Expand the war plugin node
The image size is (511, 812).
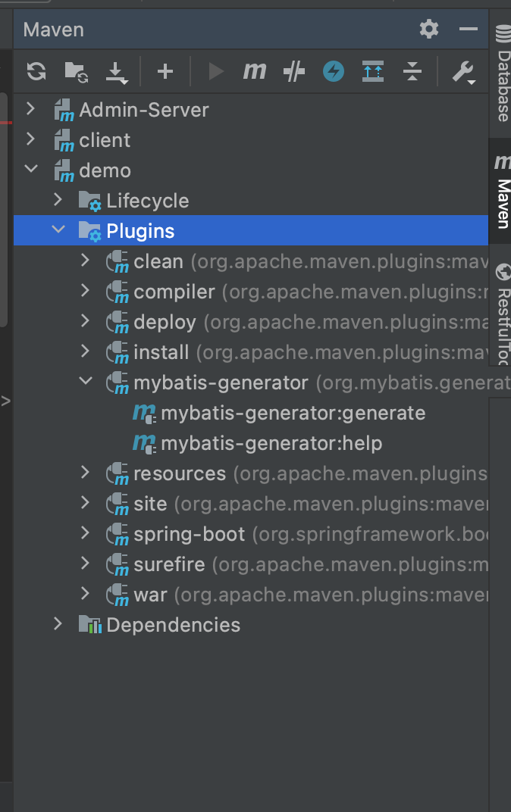pos(86,593)
